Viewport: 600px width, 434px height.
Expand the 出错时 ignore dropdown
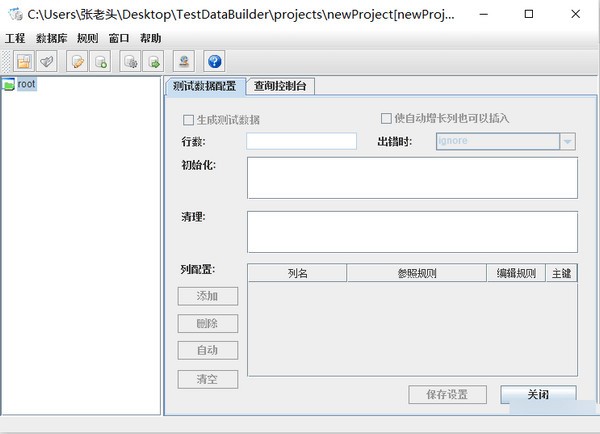(568, 141)
